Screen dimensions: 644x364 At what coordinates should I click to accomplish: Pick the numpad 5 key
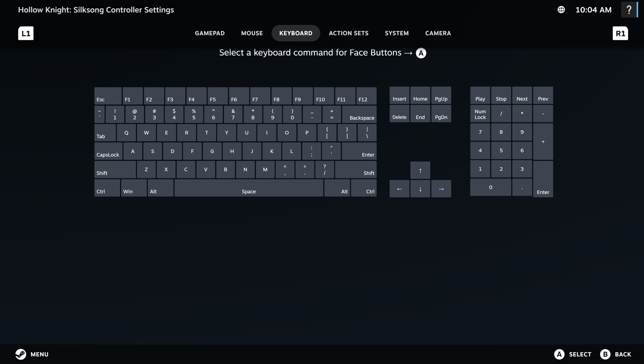tap(501, 151)
